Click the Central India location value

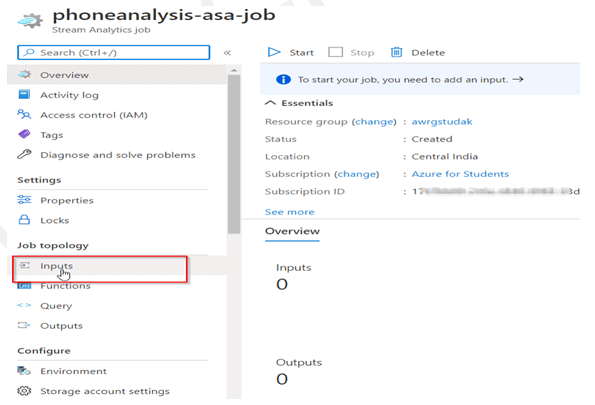[445, 156]
